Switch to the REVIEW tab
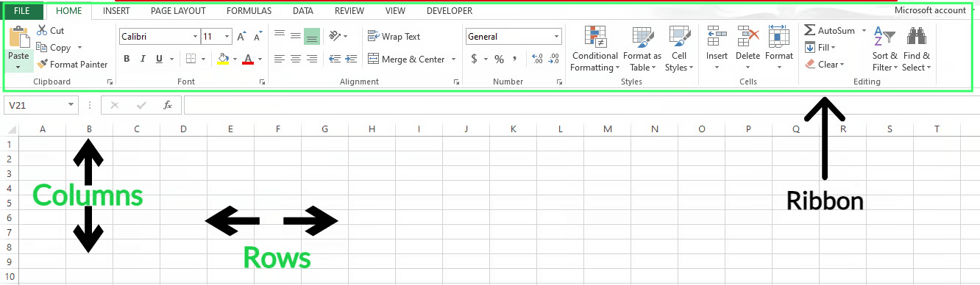Image resolution: width=980 pixels, height=285 pixels. coord(349,11)
